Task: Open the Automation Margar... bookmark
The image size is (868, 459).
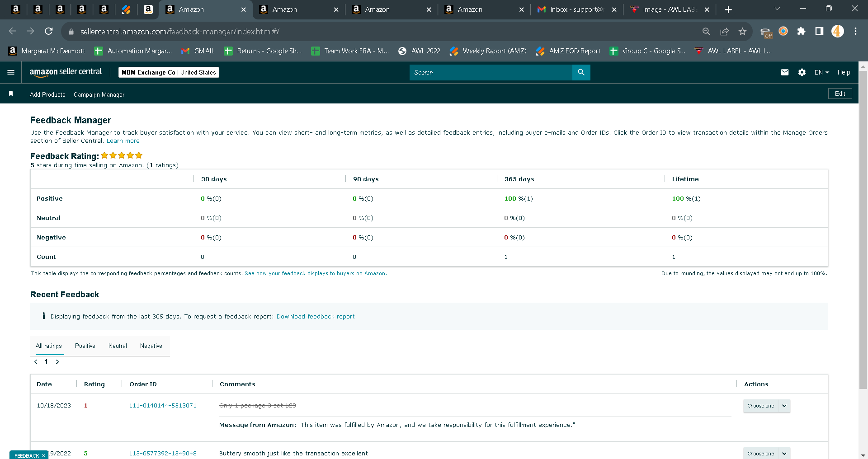Action: pyautogui.click(x=133, y=51)
